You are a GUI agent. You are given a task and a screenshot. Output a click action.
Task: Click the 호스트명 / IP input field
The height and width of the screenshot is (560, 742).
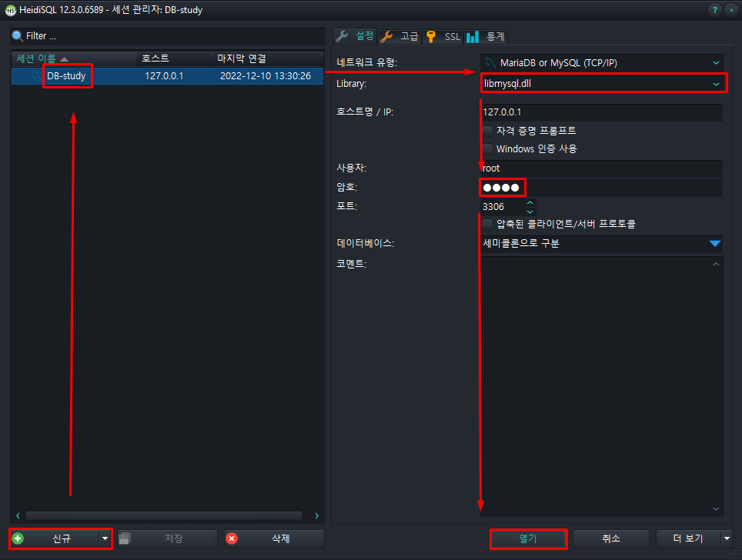click(601, 112)
